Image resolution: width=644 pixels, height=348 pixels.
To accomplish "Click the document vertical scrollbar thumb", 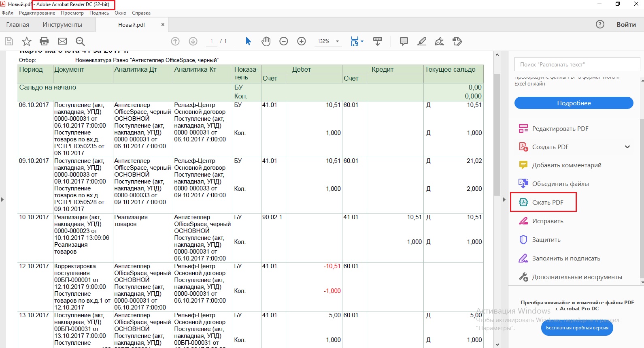I will point(497,134).
